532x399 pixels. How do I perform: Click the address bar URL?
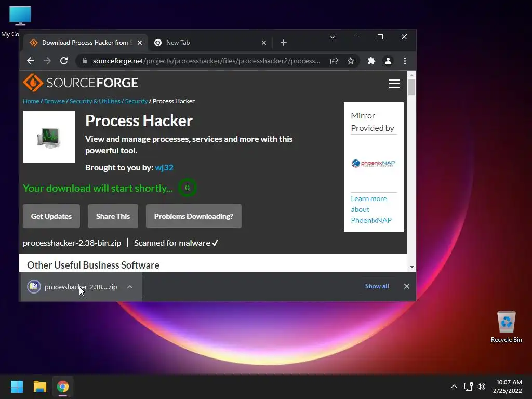pos(206,61)
